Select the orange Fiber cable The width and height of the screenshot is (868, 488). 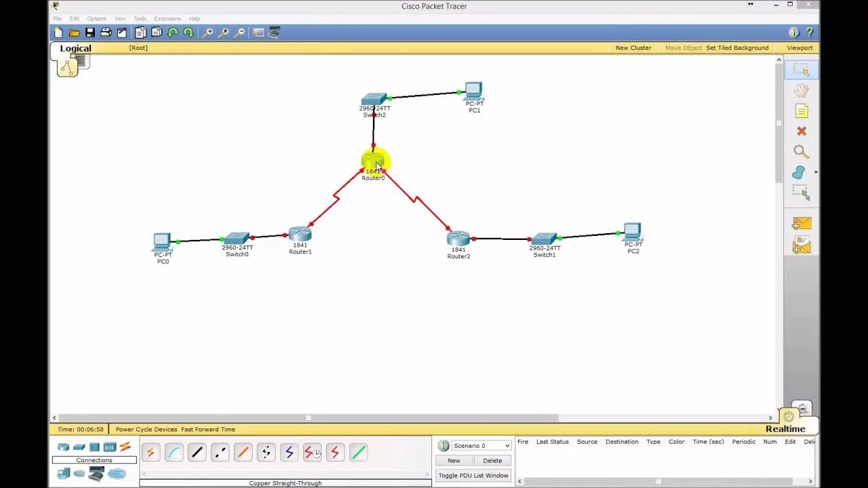(x=243, y=452)
